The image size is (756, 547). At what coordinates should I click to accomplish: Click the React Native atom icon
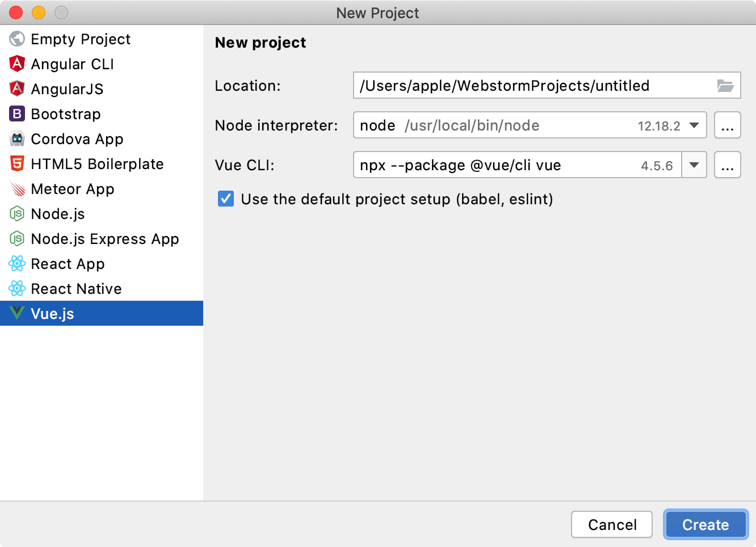pyautogui.click(x=17, y=288)
